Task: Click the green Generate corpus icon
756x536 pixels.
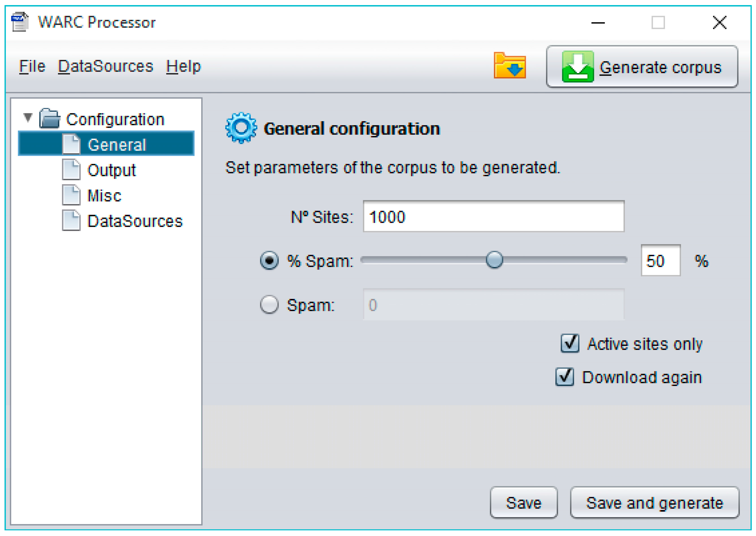Action: [x=577, y=66]
